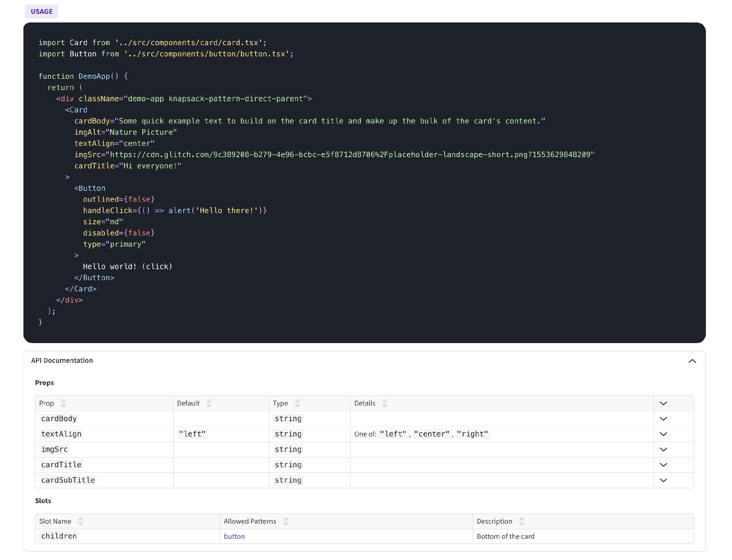Collapse the API Documentation section
Screen dimensions: 732x560
[692, 361]
